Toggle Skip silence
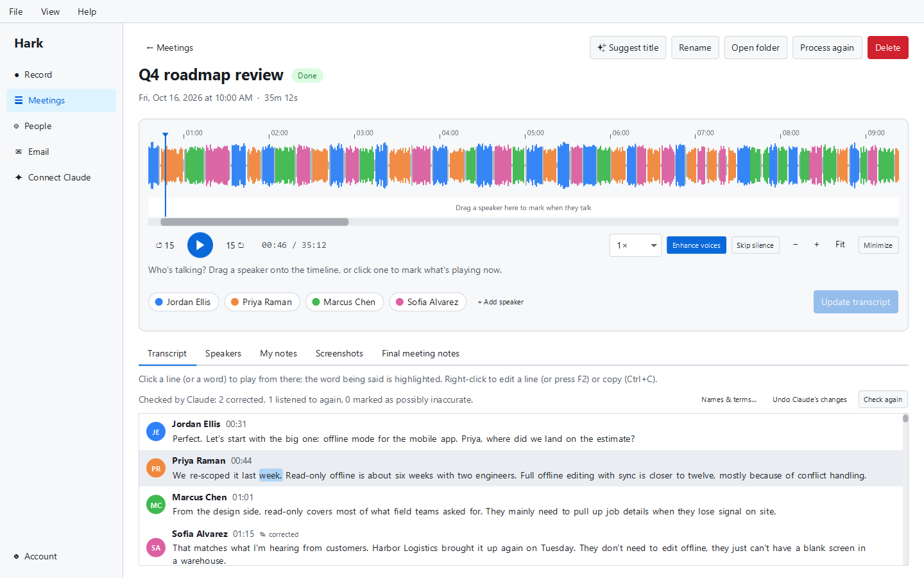The image size is (924, 578). 755,245
